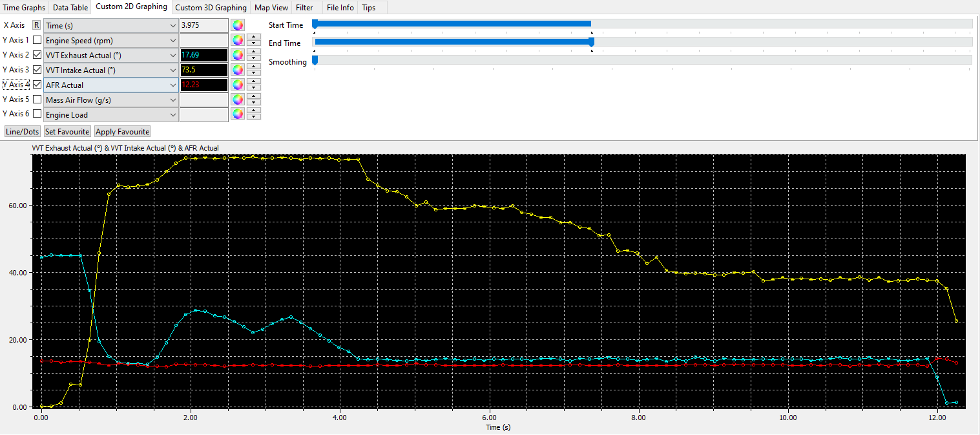Click the Time (s) axis label under graph

[x=498, y=427]
